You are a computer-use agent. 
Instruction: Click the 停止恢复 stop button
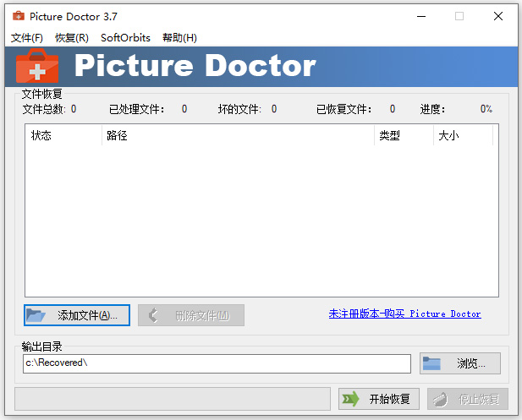coord(468,398)
